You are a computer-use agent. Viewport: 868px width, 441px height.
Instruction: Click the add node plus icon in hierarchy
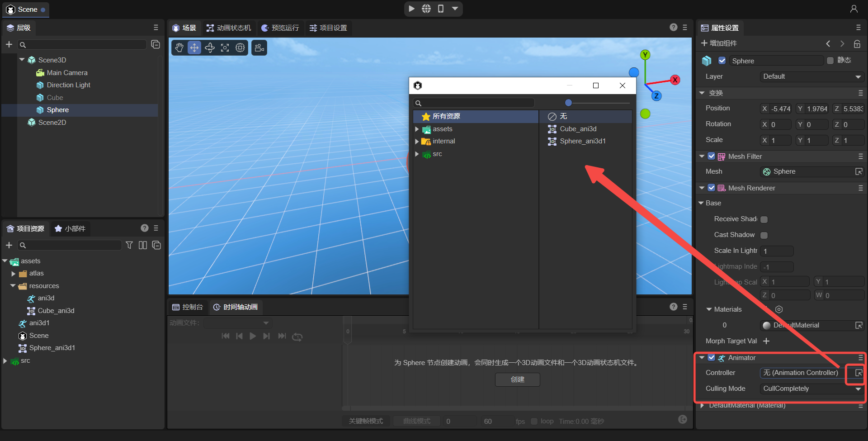(x=9, y=44)
